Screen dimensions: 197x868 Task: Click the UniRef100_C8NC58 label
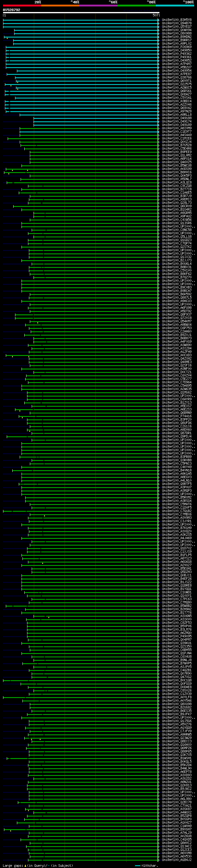pos(176,230)
